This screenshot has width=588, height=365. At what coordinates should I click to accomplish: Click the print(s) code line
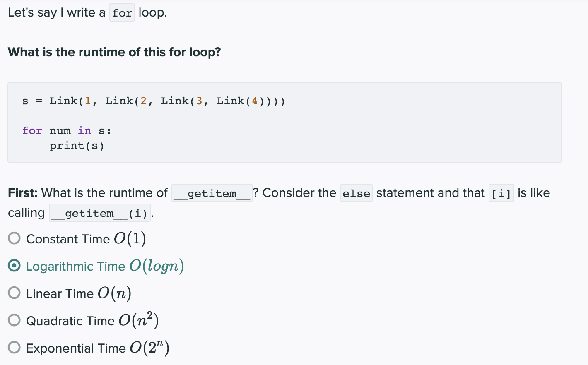coord(77,146)
